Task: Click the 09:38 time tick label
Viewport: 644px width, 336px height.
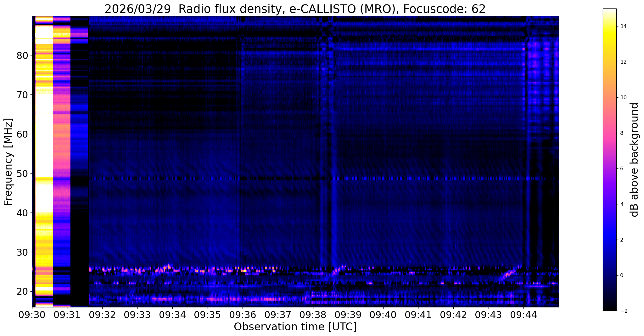Action: pos(313,314)
